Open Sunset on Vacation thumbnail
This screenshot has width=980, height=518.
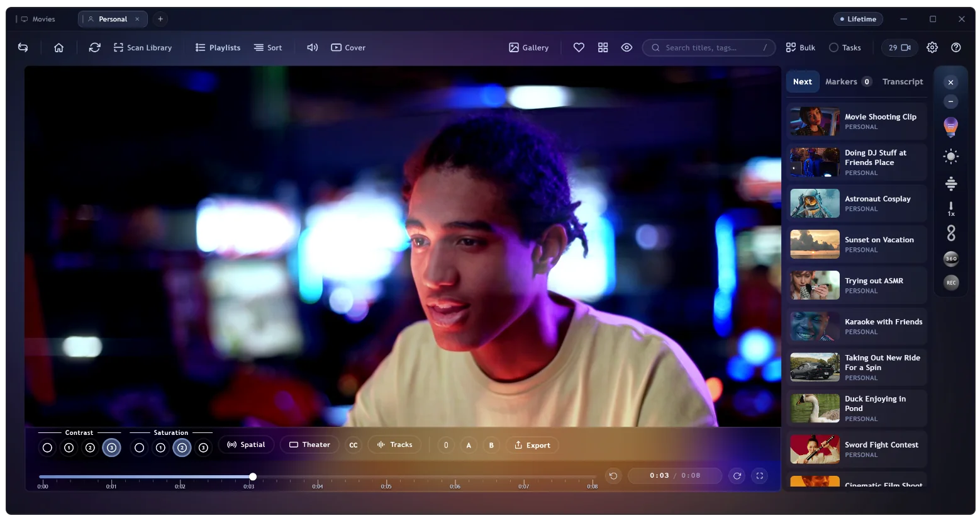pyautogui.click(x=815, y=244)
